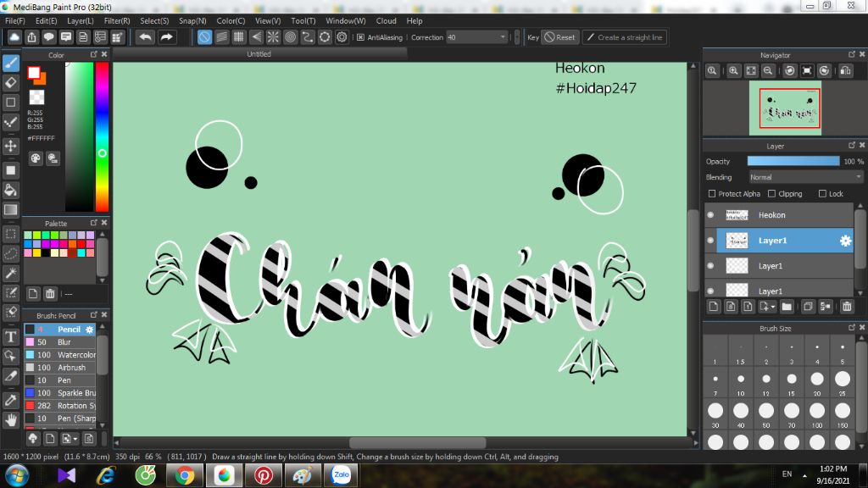Screen dimensions: 868x488
Task: Select the Eraser tool
Action: [x=11, y=83]
